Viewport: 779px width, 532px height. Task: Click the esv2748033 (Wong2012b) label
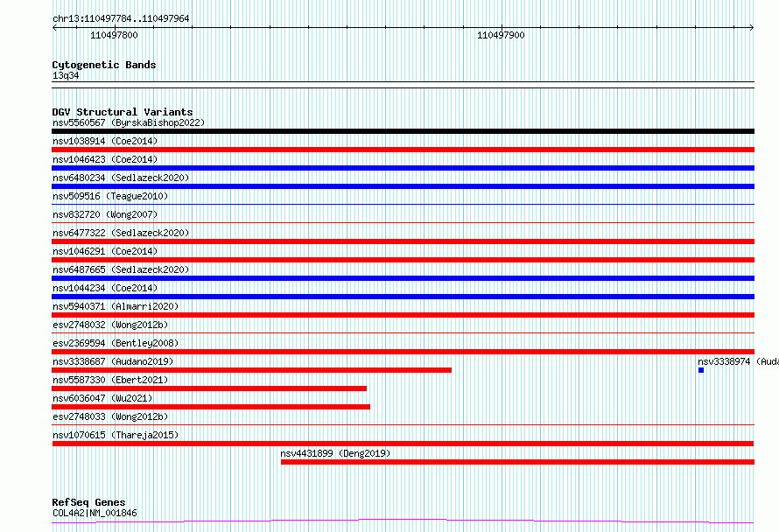pyautogui.click(x=110, y=416)
